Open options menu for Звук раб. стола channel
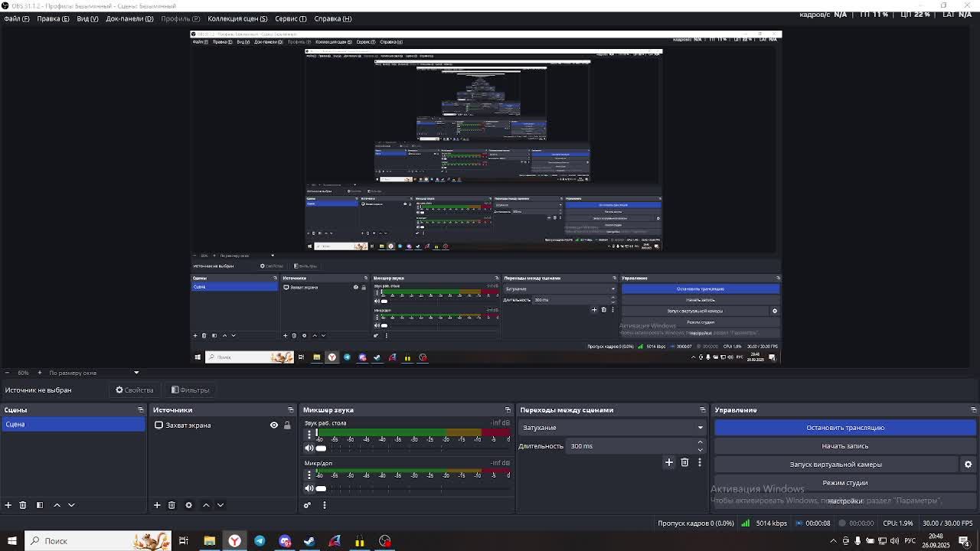This screenshot has height=551, width=980. pyautogui.click(x=309, y=435)
